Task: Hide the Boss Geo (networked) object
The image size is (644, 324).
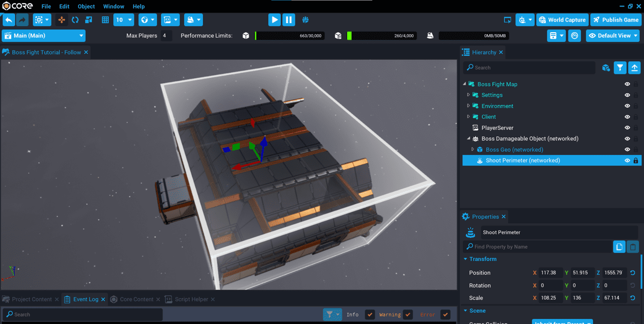Action: (x=627, y=149)
